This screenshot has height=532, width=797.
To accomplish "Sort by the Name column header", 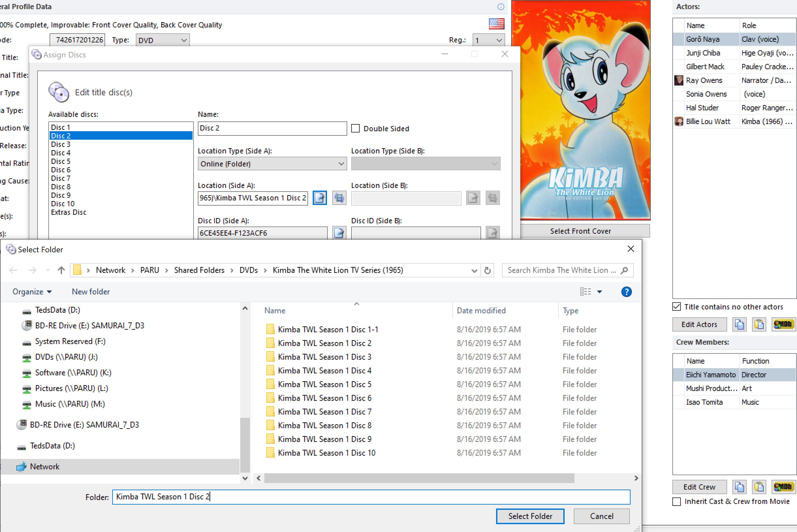I will pos(356,310).
